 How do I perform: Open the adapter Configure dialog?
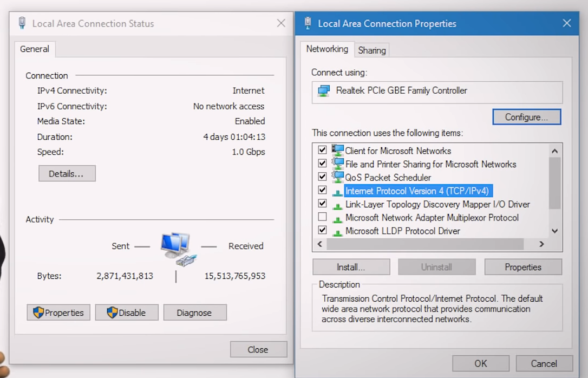526,117
